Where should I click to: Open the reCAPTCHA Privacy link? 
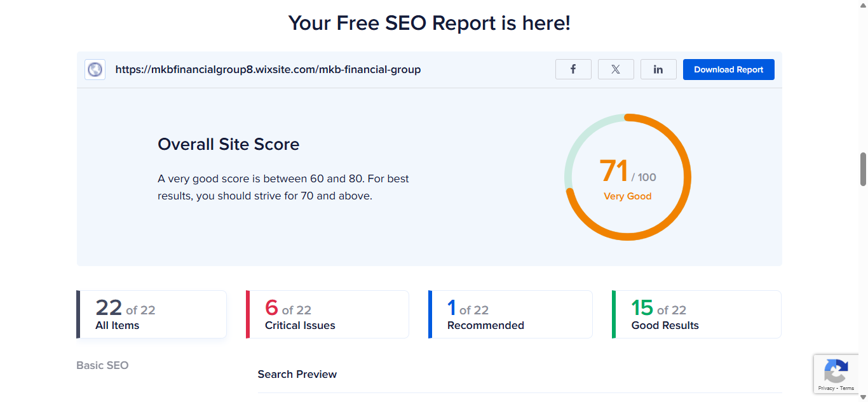pos(826,388)
